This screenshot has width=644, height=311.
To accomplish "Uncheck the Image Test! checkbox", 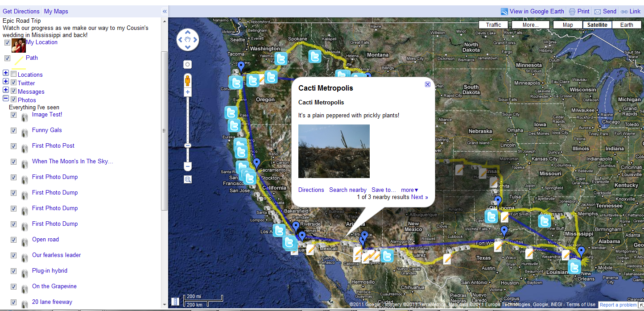I will pyautogui.click(x=14, y=115).
